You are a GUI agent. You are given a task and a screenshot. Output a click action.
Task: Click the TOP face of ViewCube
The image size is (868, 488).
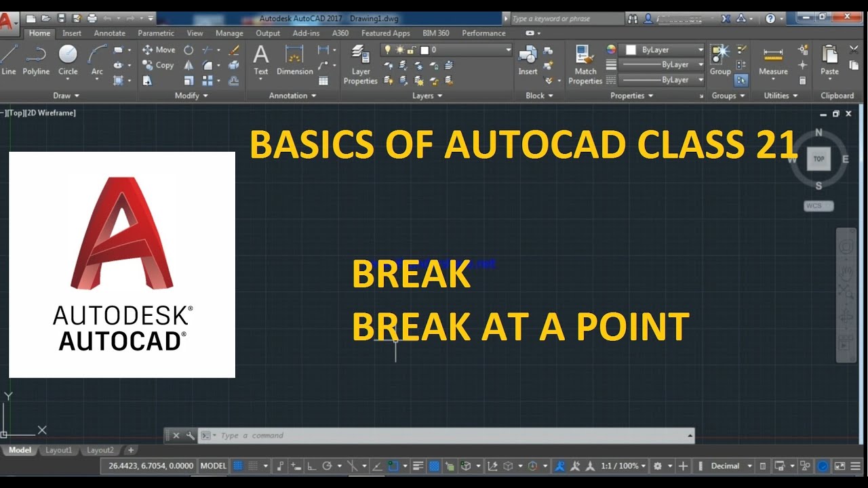click(x=818, y=159)
